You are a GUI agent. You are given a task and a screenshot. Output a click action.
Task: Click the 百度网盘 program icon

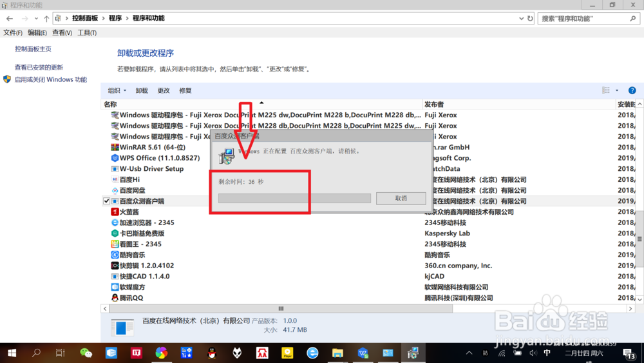click(x=115, y=190)
